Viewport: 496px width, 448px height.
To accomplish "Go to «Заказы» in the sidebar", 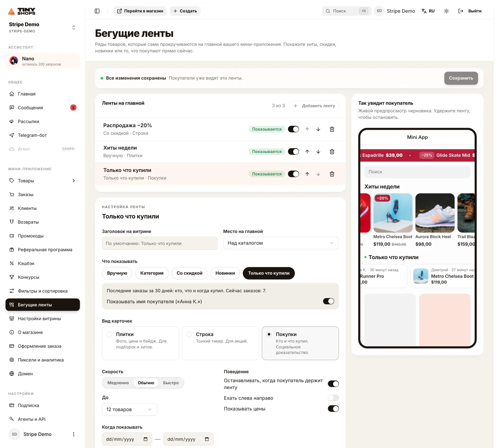I will pyautogui.click(x=43, y=195).
